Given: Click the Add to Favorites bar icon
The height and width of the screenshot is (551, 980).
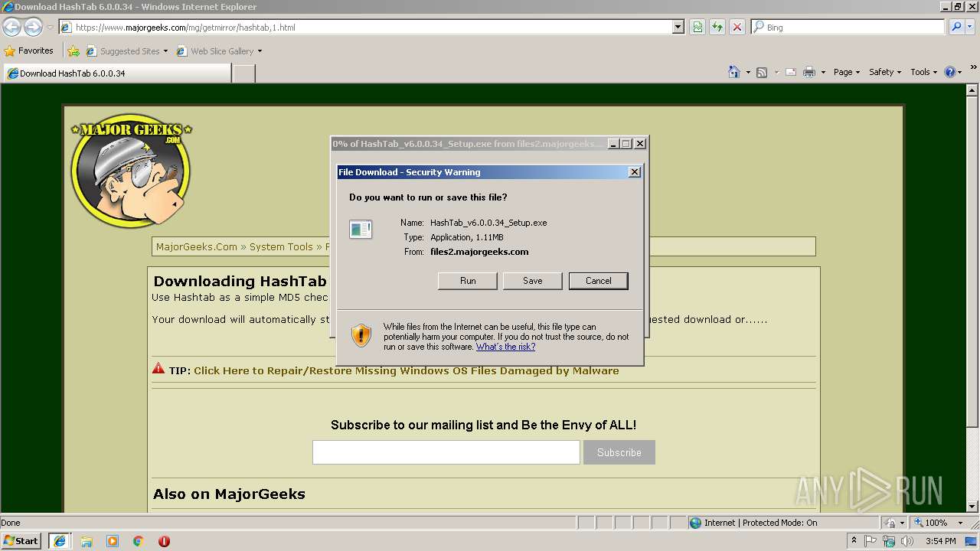Looking at the screenshot, I should [x=73, y=51].
